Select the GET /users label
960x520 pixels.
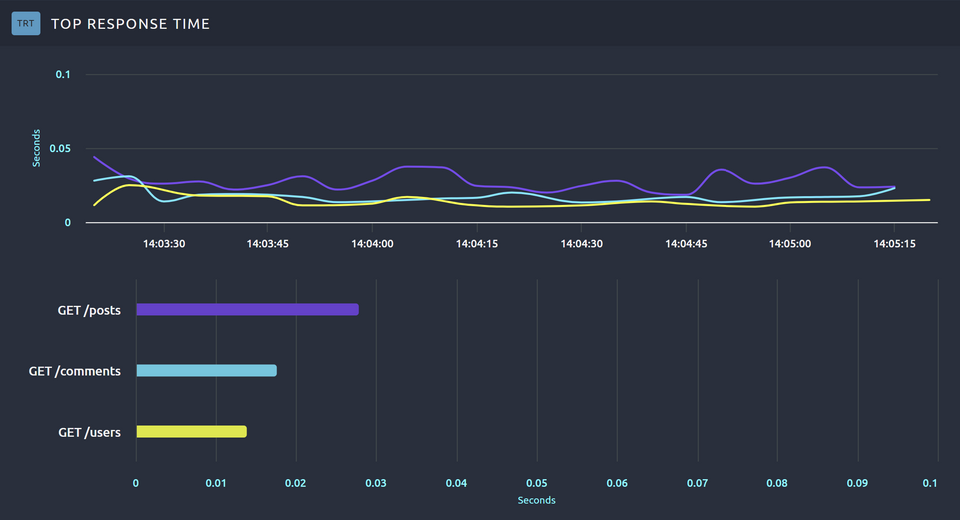coord(89,432)
